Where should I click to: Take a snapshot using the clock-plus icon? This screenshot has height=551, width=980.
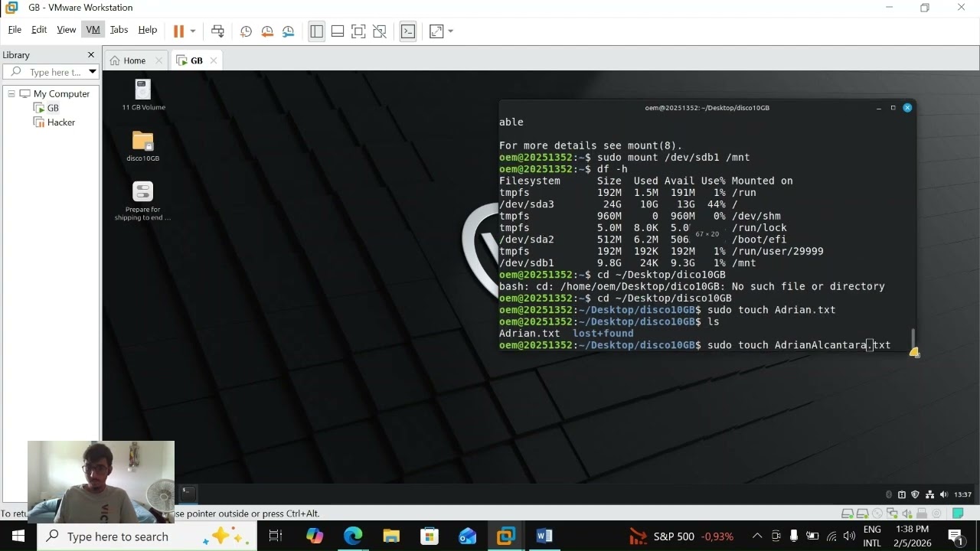(246, 31)
